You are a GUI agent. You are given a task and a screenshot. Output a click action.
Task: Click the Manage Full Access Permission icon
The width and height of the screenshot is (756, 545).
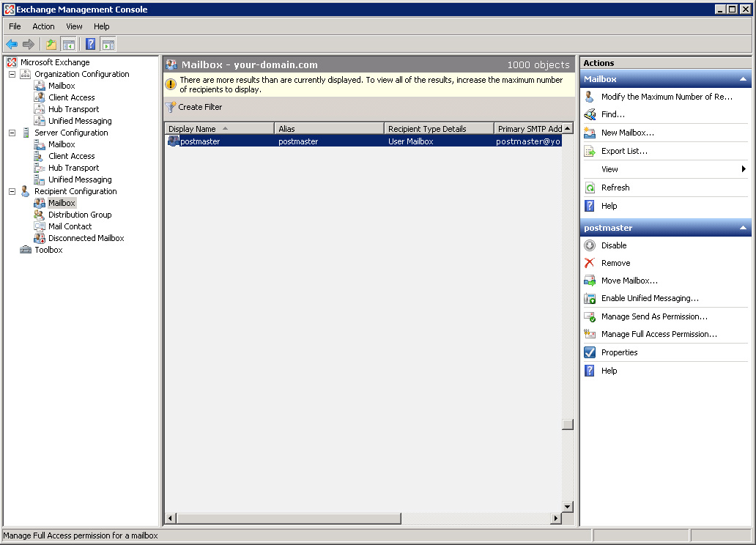pos(590,334)
